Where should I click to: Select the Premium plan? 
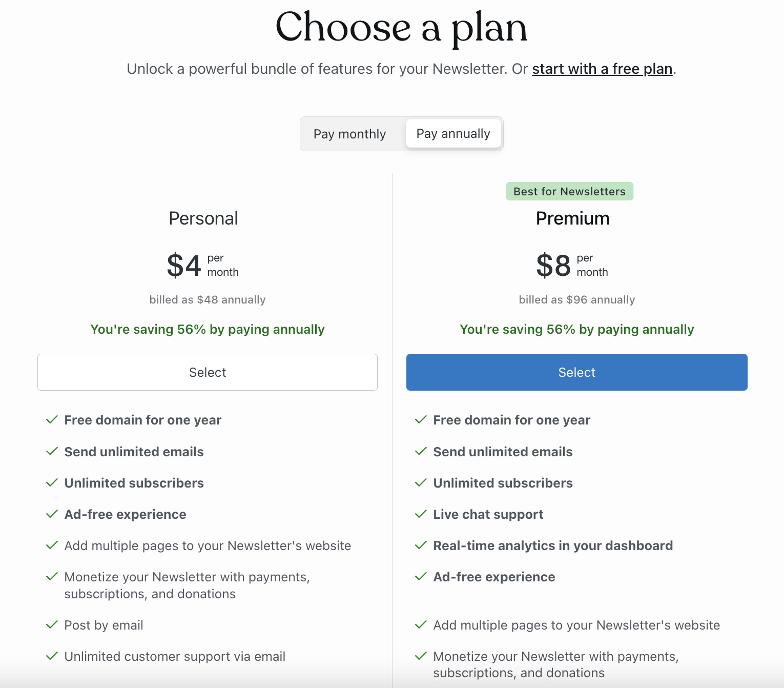pos(577,372)
